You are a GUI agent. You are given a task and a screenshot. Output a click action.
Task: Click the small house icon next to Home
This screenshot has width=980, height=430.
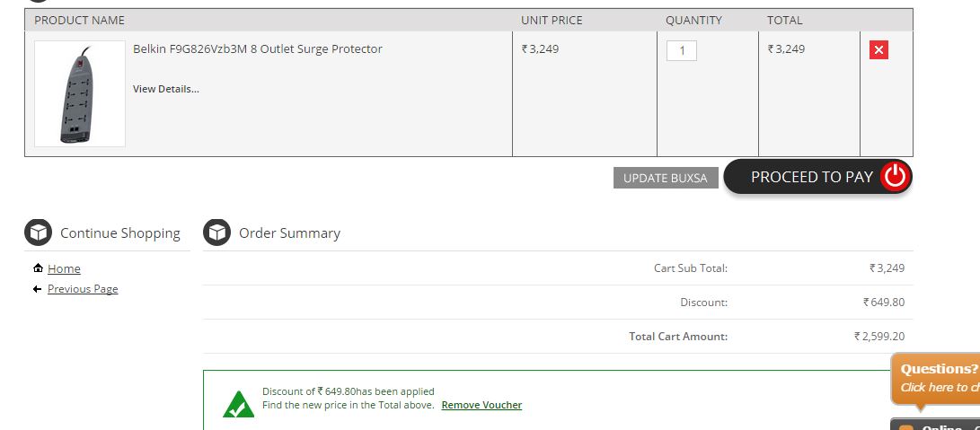click(38, 268)
